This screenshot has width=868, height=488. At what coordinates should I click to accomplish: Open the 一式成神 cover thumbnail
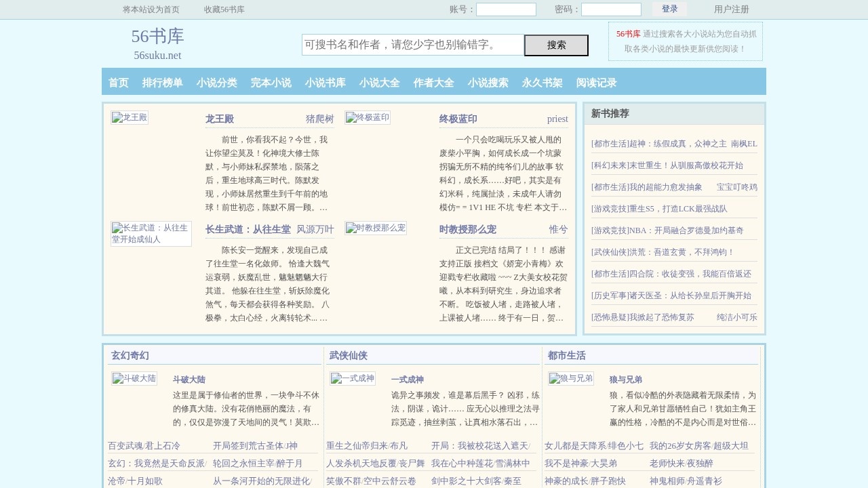click(x=352, y=378)
